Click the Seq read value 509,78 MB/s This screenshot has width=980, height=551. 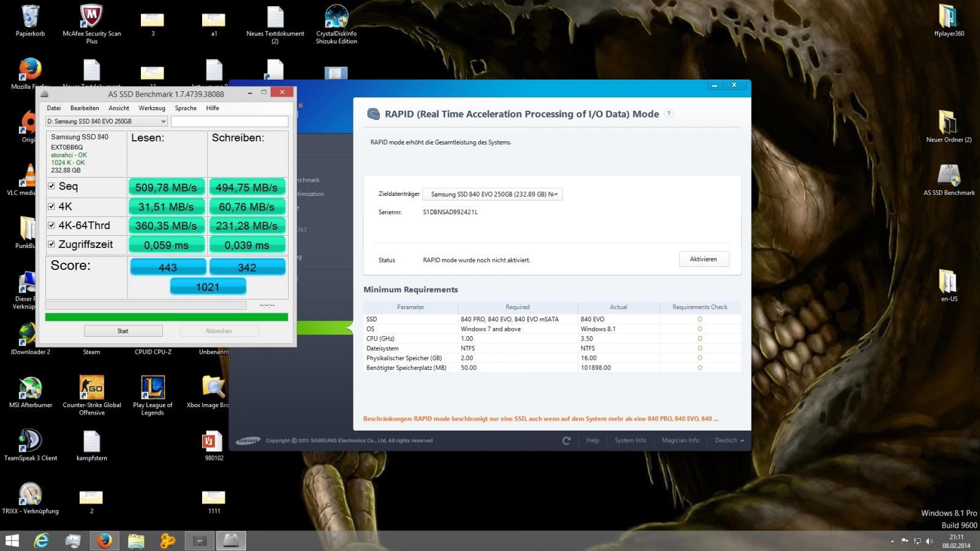(x=166, y=187)
